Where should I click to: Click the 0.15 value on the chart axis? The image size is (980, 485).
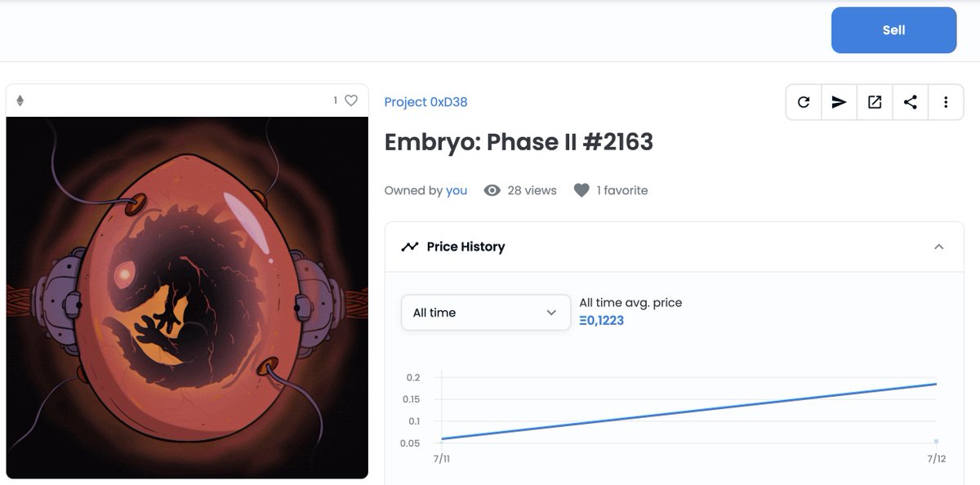click(410, 399)
